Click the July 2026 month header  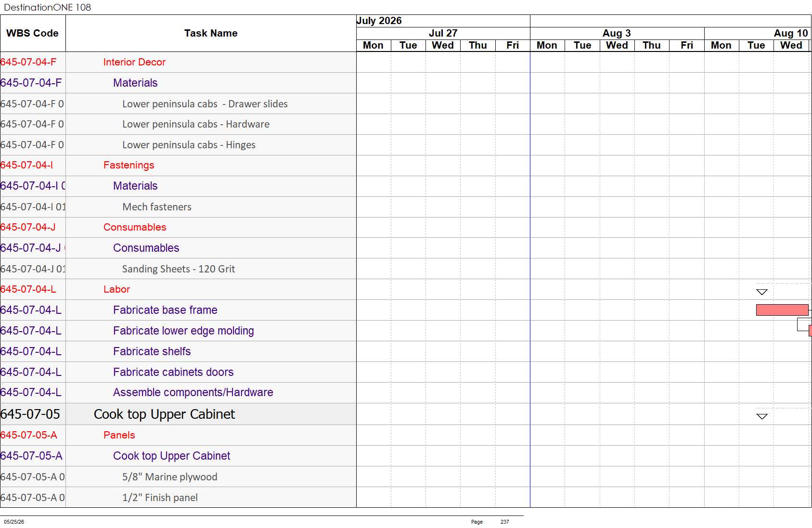[x=379, y=21]
